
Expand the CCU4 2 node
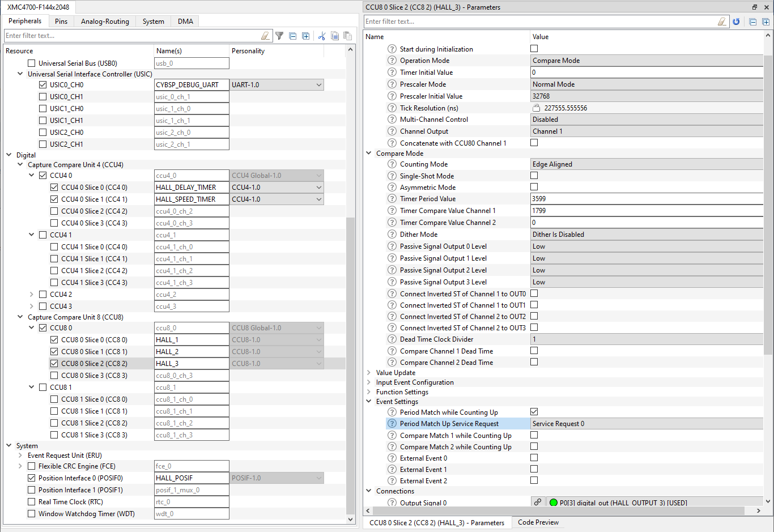pyautogui.click(x=32, y=295)
